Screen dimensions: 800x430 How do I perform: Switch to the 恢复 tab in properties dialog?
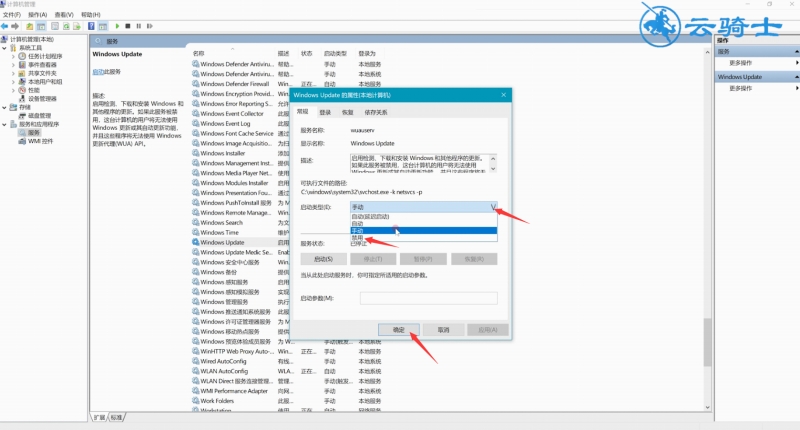(347, 112)
